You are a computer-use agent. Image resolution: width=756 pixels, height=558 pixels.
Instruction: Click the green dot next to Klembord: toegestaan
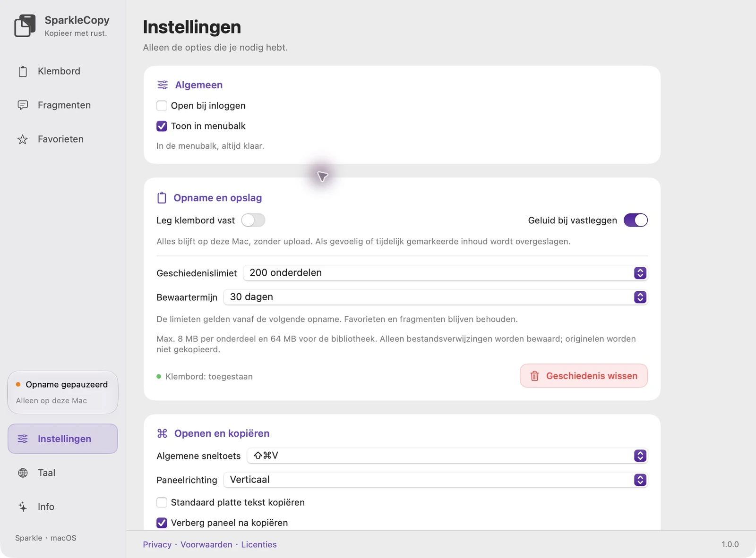[x=159, y=377]
